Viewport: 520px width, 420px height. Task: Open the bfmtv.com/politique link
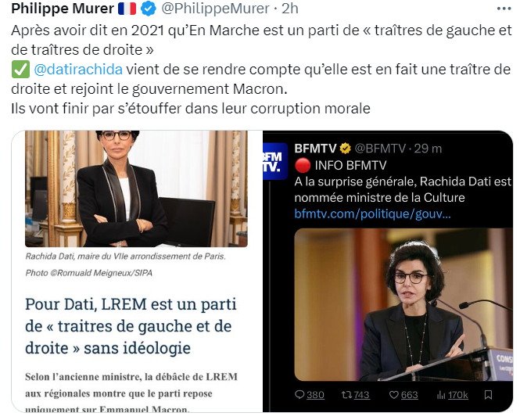(372, 214)
